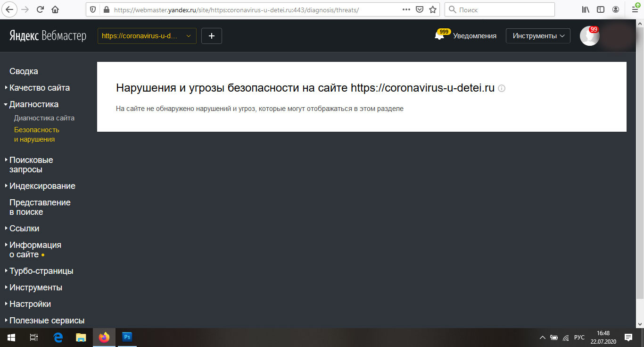The image size is (644, 347).
Task: Open the Firefox home page button
Action: [55, 9]
